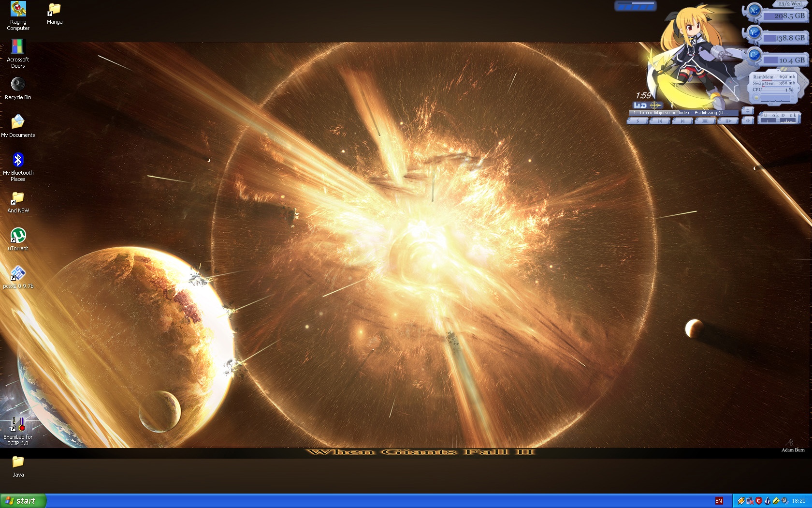This screenshot has width=812, height=508.
Task: Click the blue segmented bar widget
Action: [x=636, y=6]
